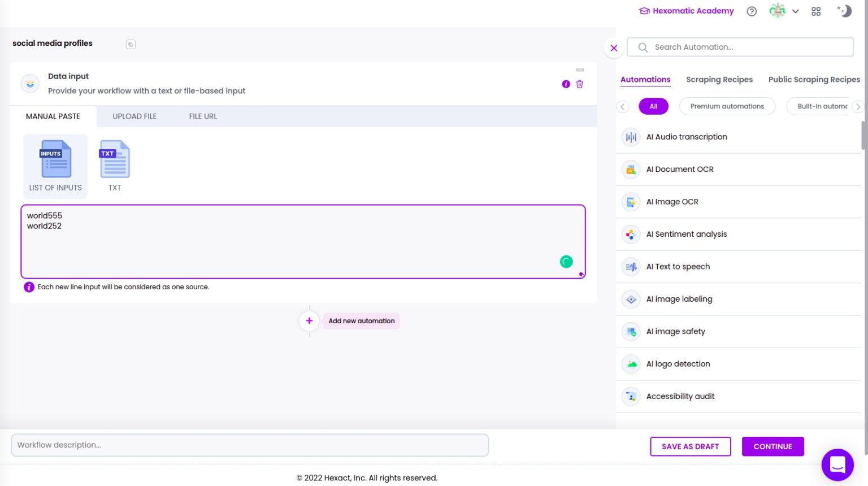Open help via the question mark icon

(752, 11)
